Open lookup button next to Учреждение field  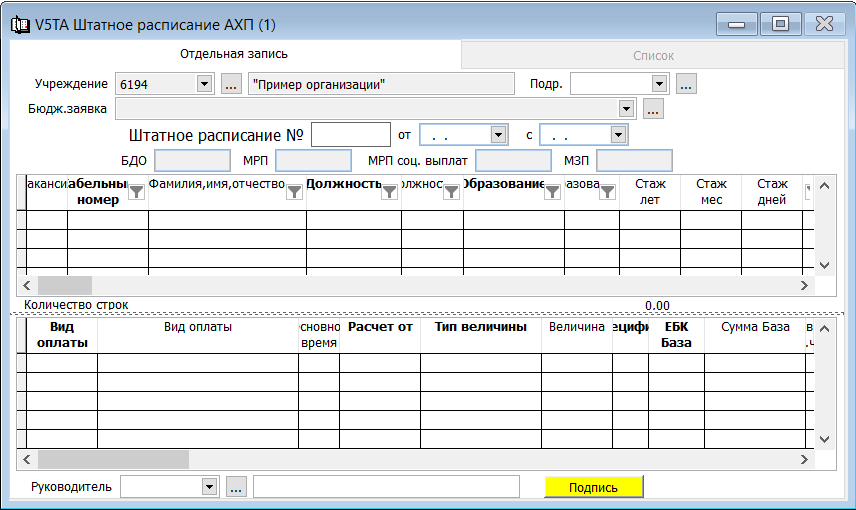click(x=230, y=85)
